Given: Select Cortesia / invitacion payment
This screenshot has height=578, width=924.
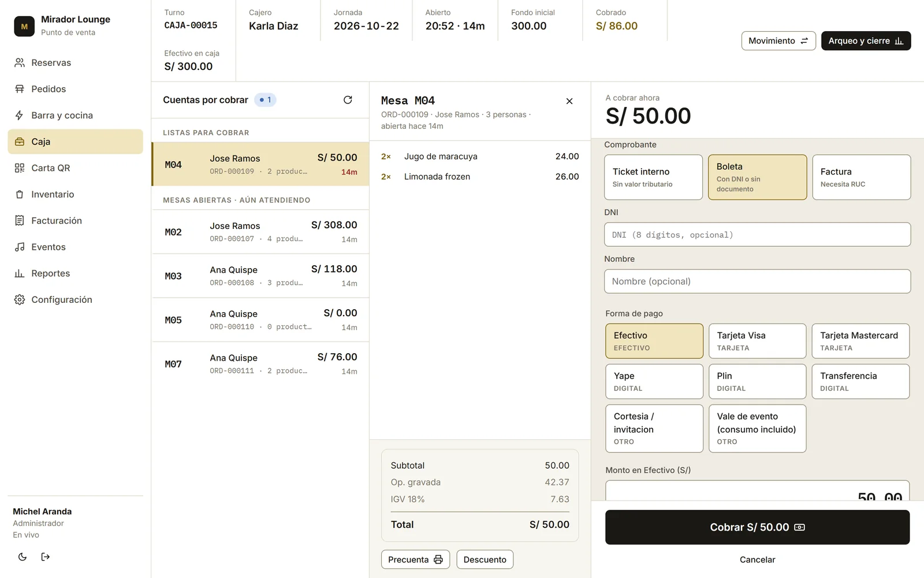Looking at the screenshot, I should (x=654, y=428).
